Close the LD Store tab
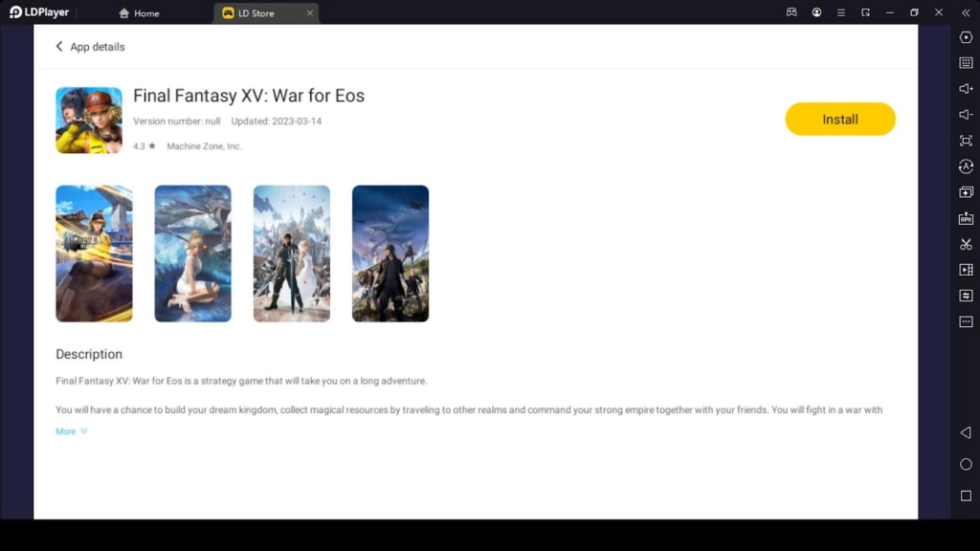980x551 pixels. [x=309, y=13]
